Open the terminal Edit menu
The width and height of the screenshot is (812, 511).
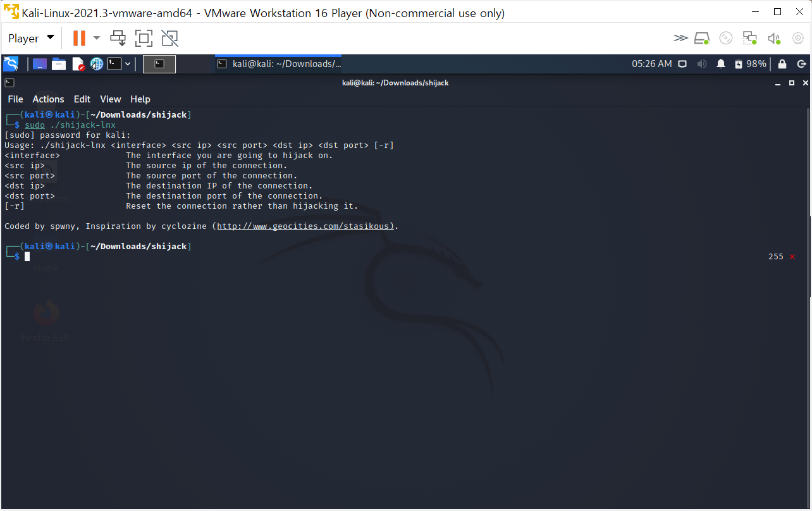(82, 99)
